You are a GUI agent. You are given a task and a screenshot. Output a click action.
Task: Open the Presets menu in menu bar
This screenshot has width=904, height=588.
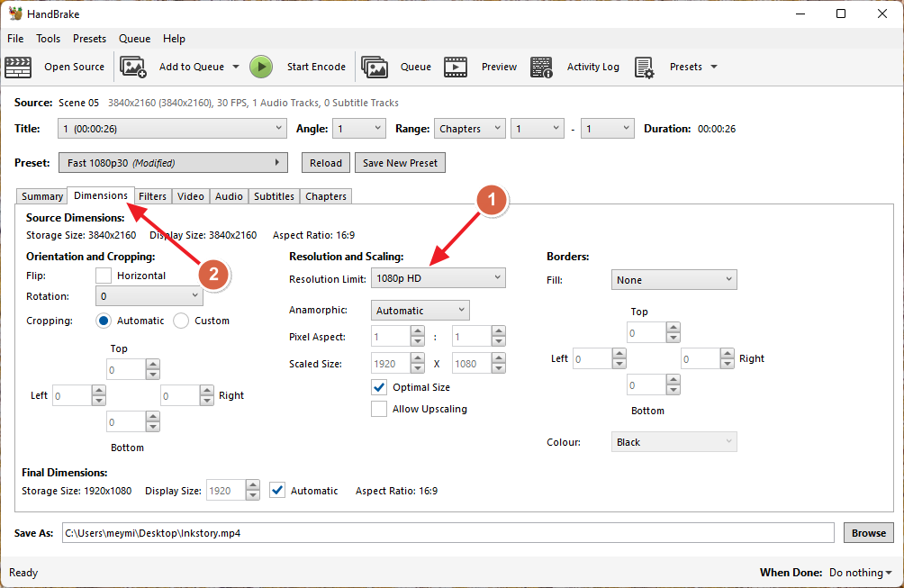89,39
